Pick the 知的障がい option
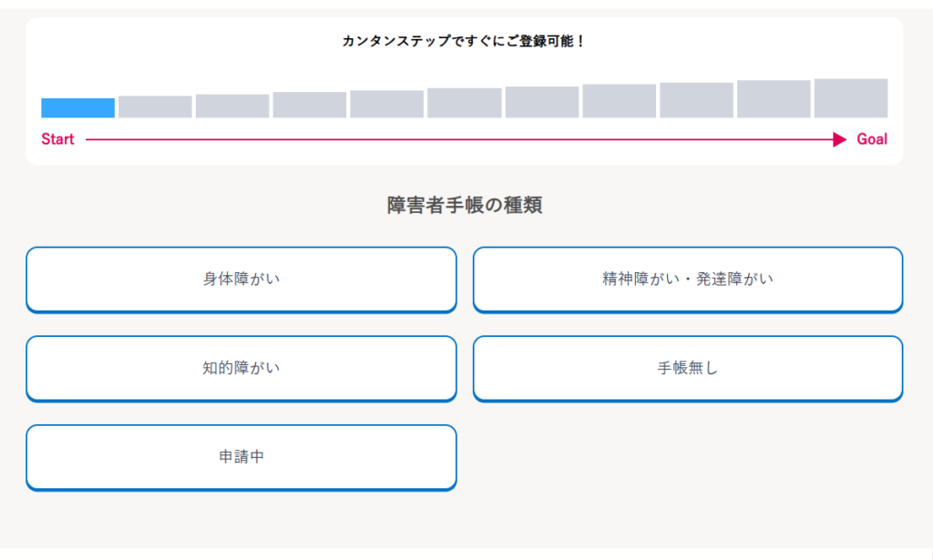Image resolution: width=933 pixels, height=560 pixels. [241, 368]
